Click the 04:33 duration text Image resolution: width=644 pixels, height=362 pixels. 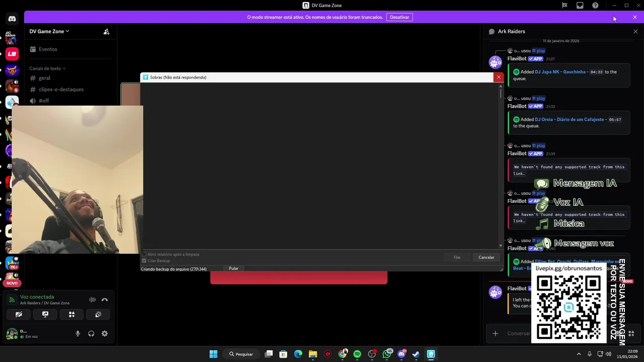tap(596, 72)
